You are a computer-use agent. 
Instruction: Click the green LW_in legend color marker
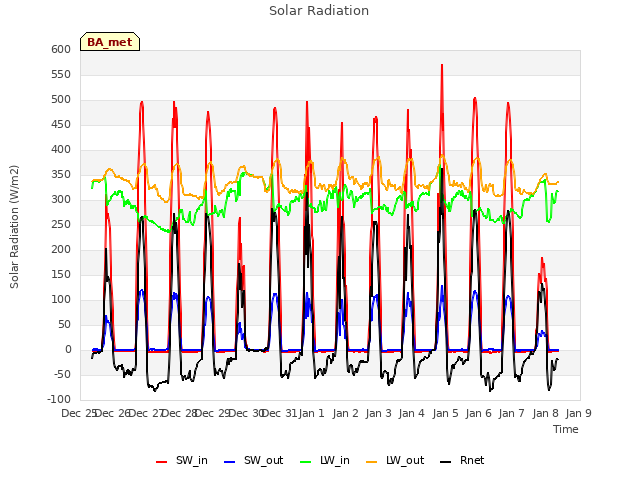pyautogui.click(x=306, y=462)
